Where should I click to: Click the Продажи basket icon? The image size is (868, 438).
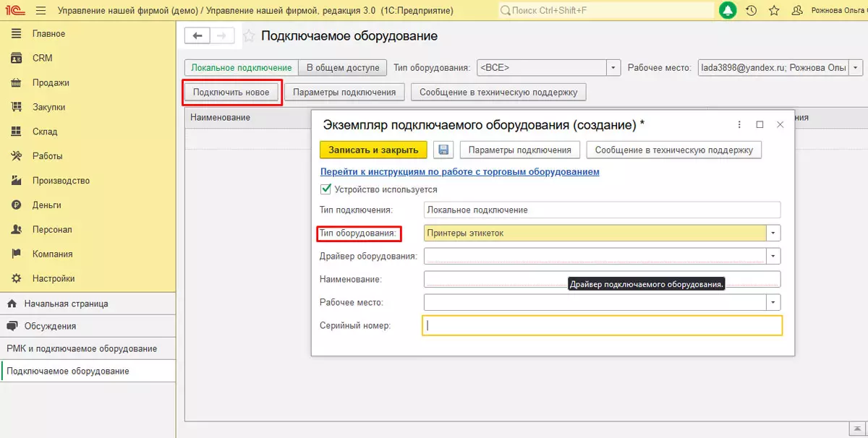tap(17, 83)
